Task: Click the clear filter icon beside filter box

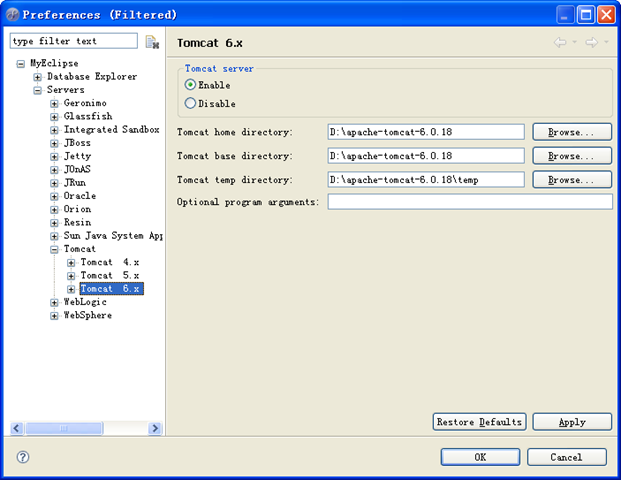Action: pyautogui.click(x=152, y=42)
